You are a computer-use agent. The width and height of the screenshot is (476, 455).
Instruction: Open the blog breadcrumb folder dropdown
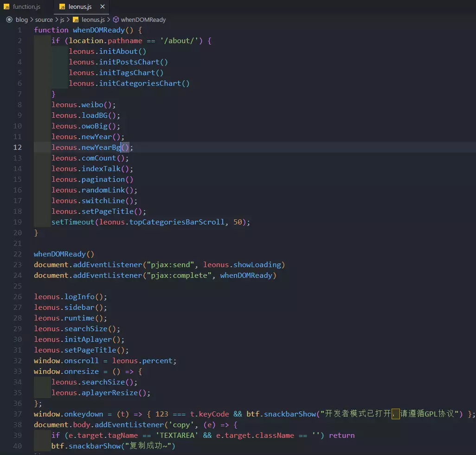point(21,19)
